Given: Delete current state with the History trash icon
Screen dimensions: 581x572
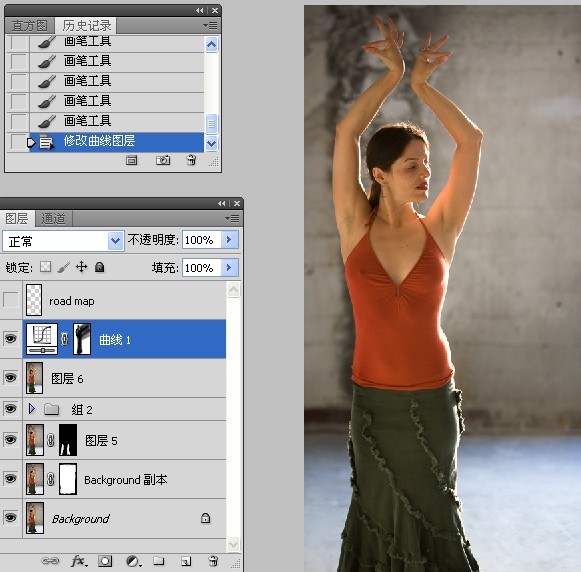Looking at the screenshot, I should [x=191, y=160].
